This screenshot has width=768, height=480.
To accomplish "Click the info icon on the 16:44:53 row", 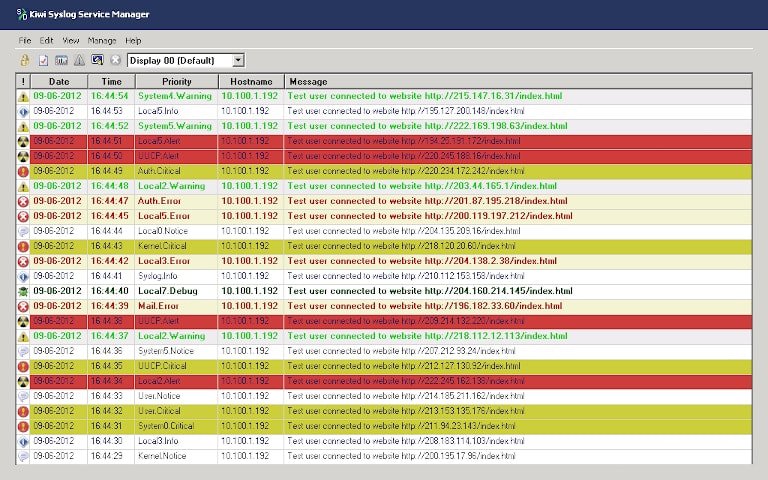I will tap(23, 112).
